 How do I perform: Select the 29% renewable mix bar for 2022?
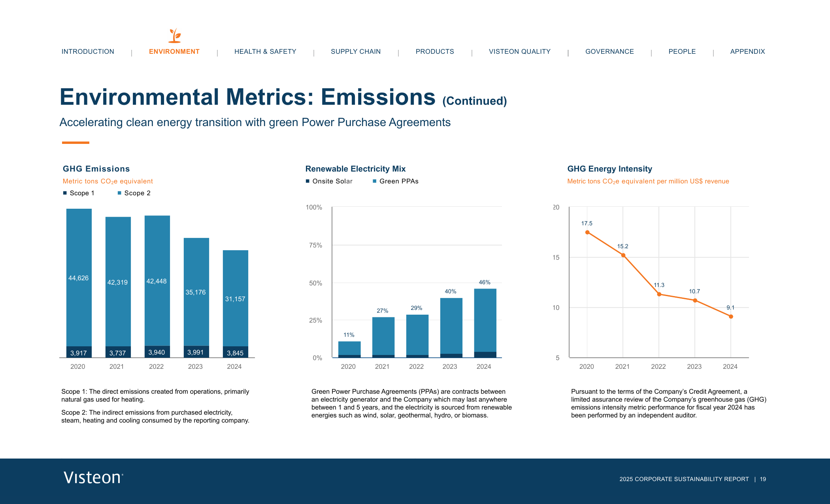[x=417, y=336]
